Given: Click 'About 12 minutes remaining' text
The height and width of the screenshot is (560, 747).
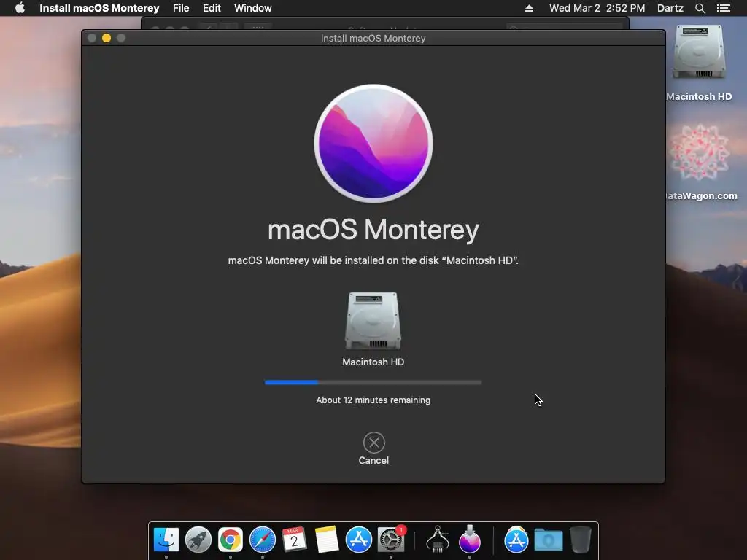Looking at the screenshot, I should [373, 400].
